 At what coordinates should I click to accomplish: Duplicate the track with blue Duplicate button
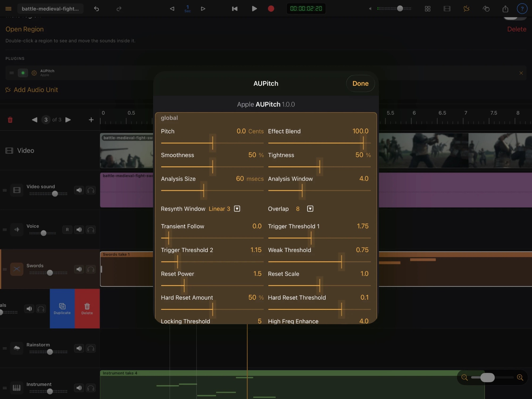[x=62, y=308]
